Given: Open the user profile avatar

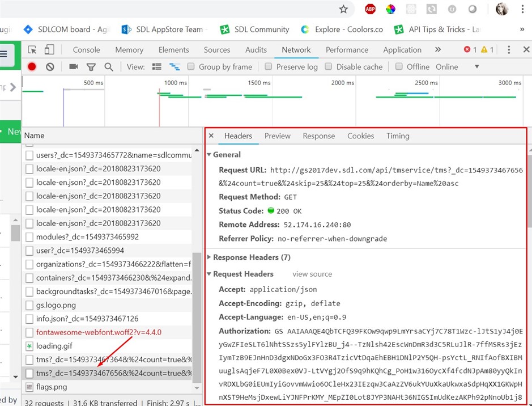Looking at the screenshot, I should (502, 9).
